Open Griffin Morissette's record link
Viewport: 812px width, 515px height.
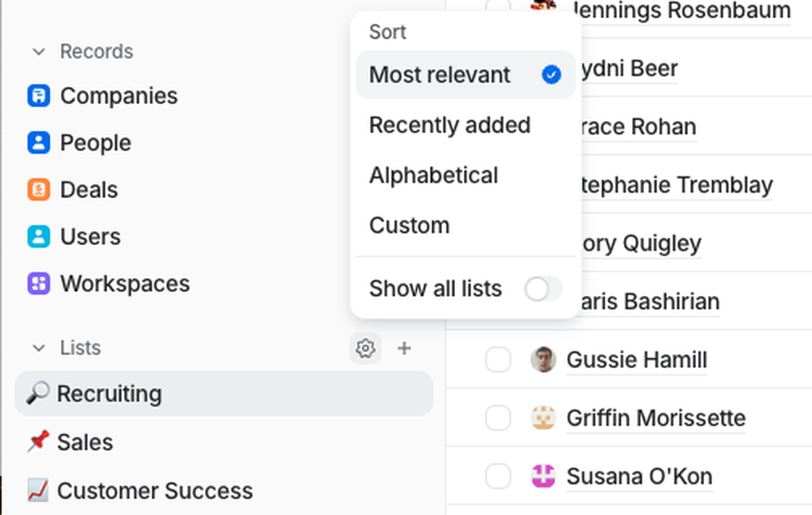pyautogui.click(x=656, y=418)
